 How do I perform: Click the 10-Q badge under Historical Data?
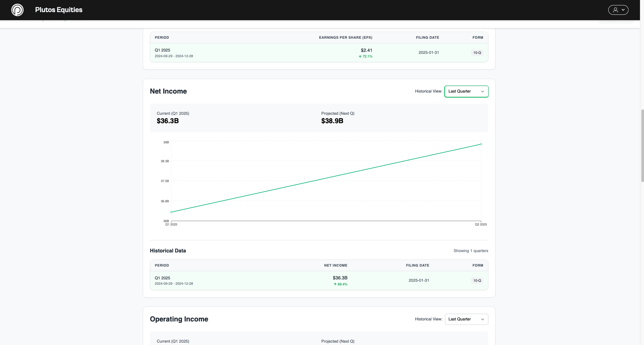point(477,280)
